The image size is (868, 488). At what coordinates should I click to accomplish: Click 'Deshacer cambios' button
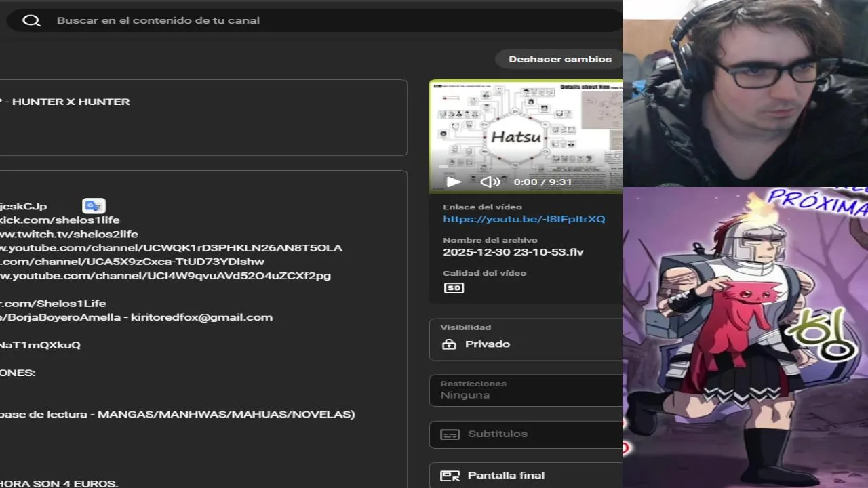click(560, 59)
